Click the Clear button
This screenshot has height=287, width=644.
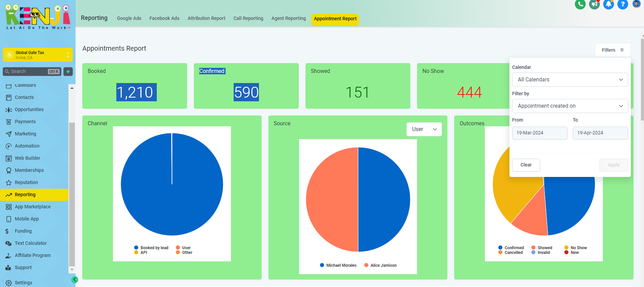coord(526,165)
